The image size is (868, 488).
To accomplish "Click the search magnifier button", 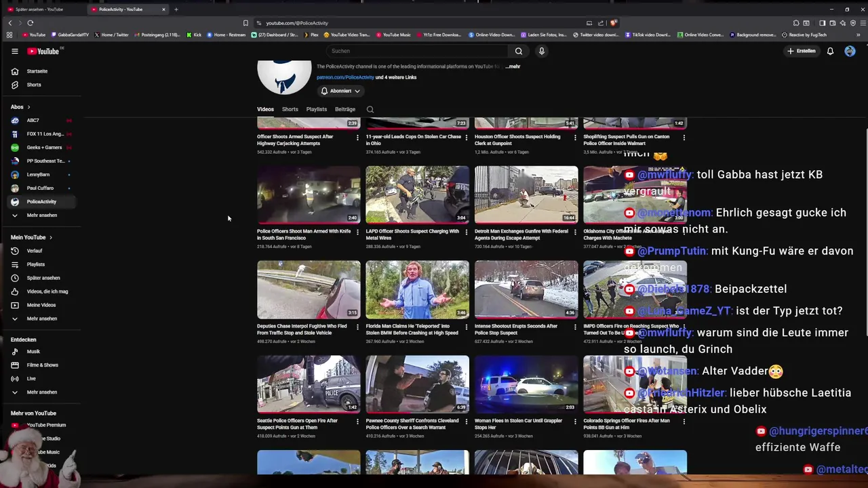I will 518,51.
